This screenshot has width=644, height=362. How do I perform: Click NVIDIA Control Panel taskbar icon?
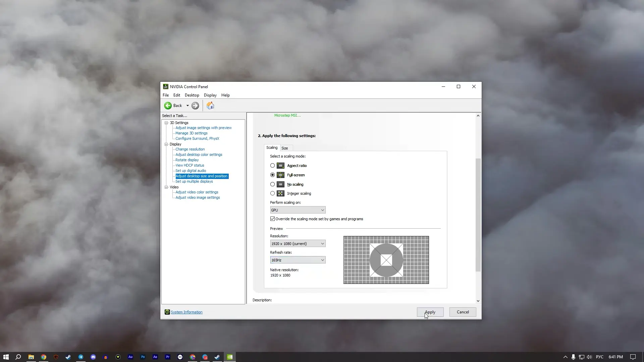tap(230, 357)
